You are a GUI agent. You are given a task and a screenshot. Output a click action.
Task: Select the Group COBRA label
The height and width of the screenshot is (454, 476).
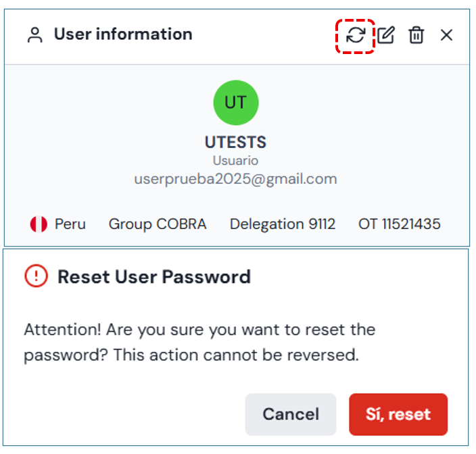158,224
